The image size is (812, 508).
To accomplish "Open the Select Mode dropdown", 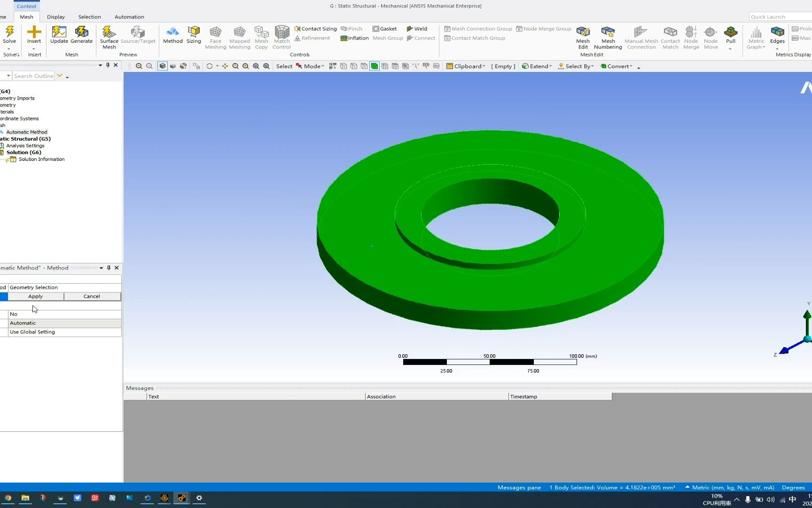I will [310, 66].
